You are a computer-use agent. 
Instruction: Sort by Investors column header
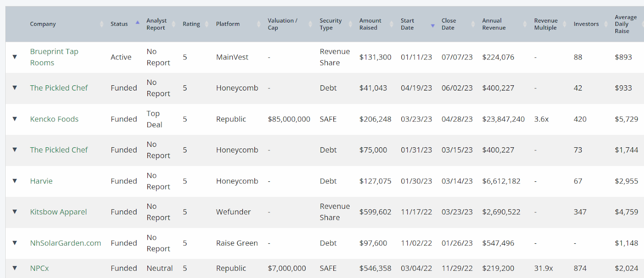pyautogui.click(x=586, y=24)
